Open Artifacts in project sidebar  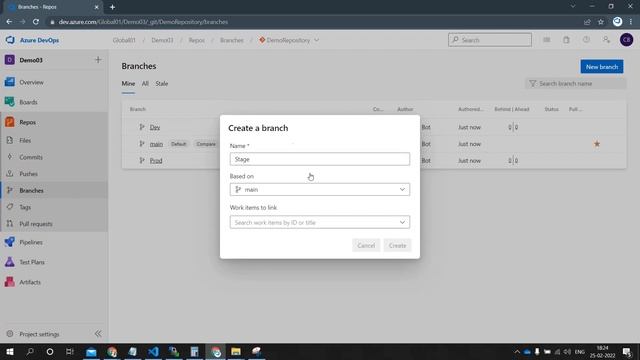click(x=30, y=282)
